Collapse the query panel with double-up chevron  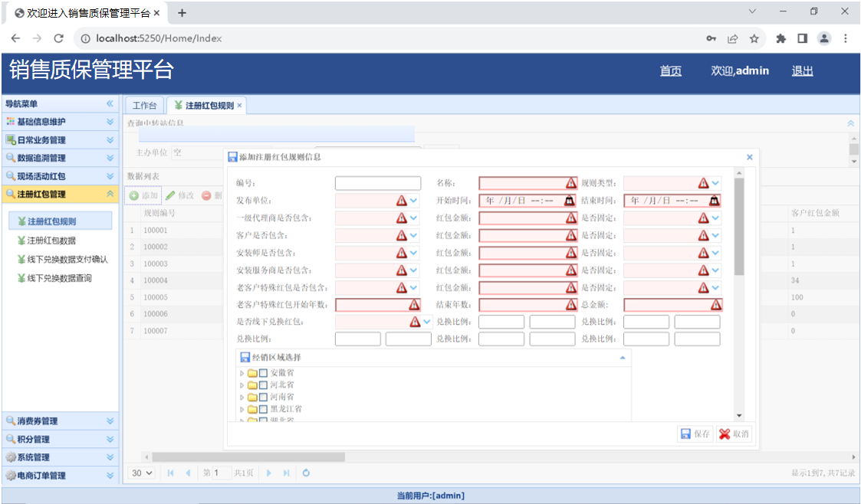click(x=850, y=123)
